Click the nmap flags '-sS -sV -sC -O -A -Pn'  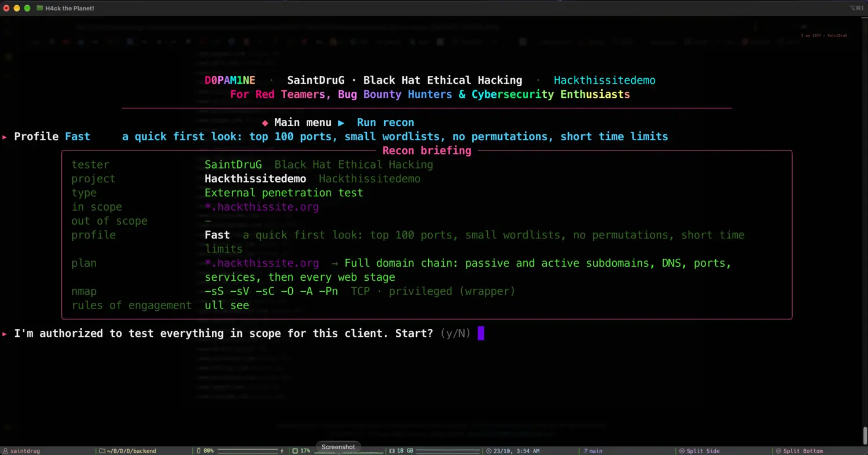pyautogui.click(x=271, y=291)
